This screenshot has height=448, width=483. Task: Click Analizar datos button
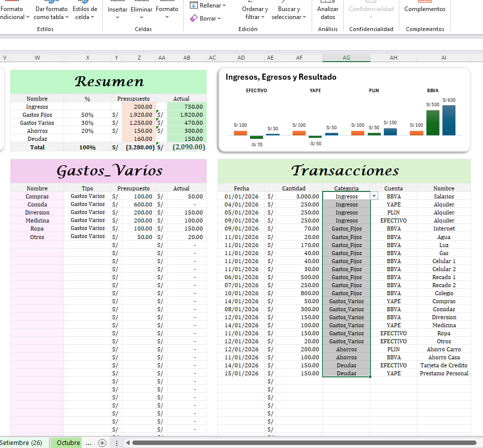coord(328,13)
